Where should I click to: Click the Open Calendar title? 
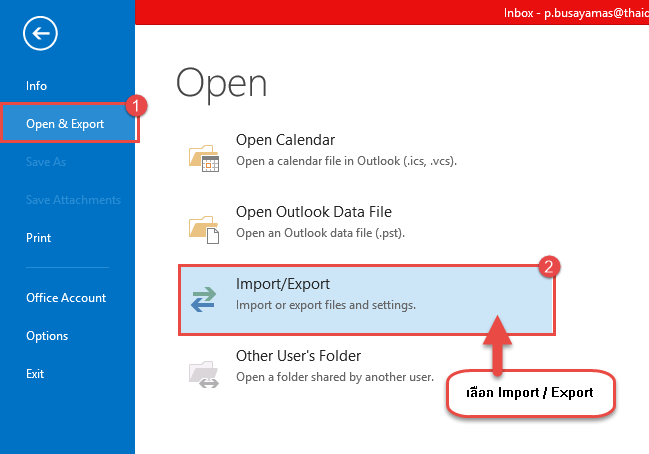point(285,140)
